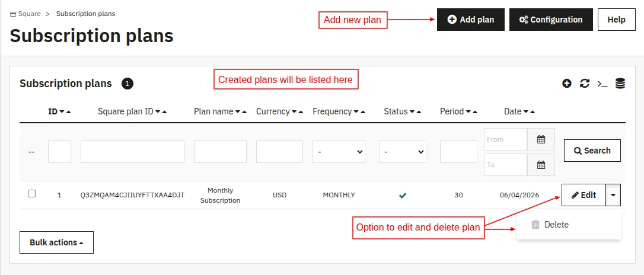Focus the Currency filter field
Screen dimensions: 644x275
pyautogui.click(x=280, y=152)
